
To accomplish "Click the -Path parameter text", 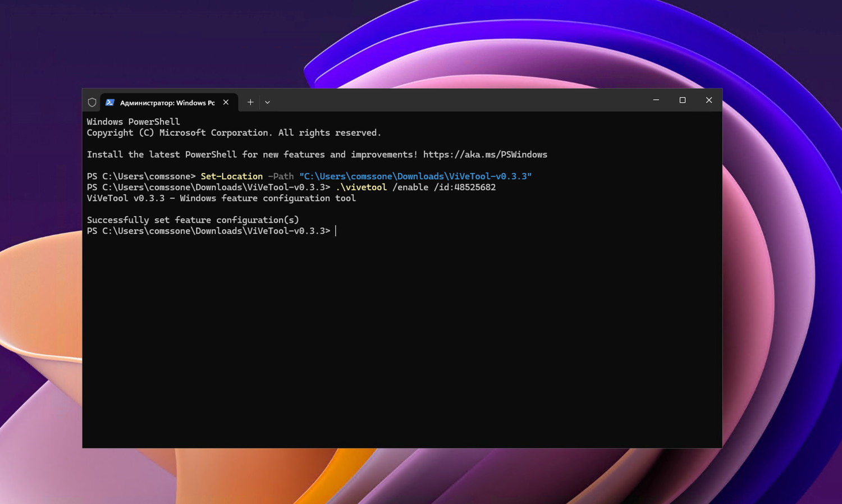I will click(x=281, y=176).
